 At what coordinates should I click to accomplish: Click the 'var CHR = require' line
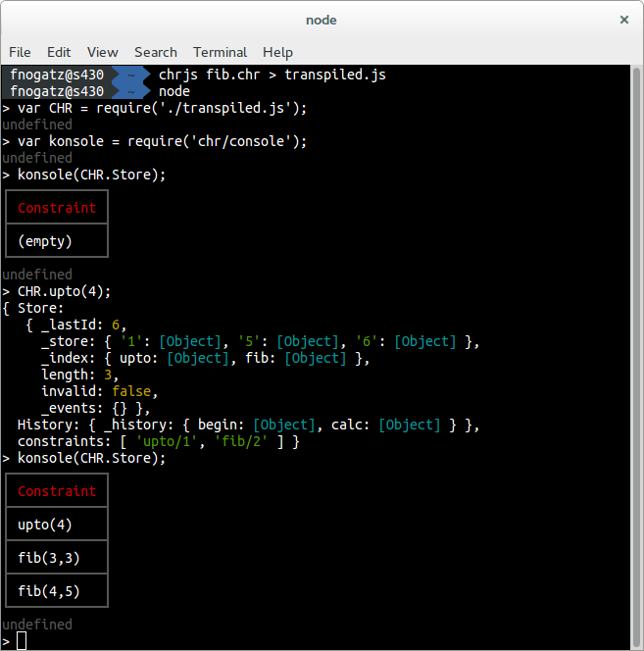(x=155, y=108)
